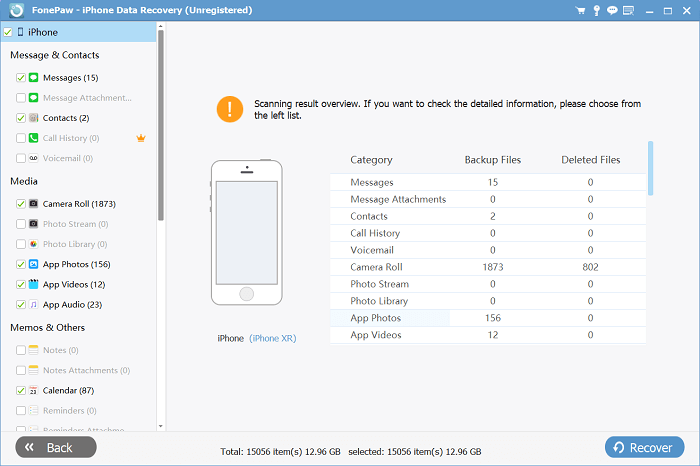Check the Message Attachments checkbox

tap(21, 98)
